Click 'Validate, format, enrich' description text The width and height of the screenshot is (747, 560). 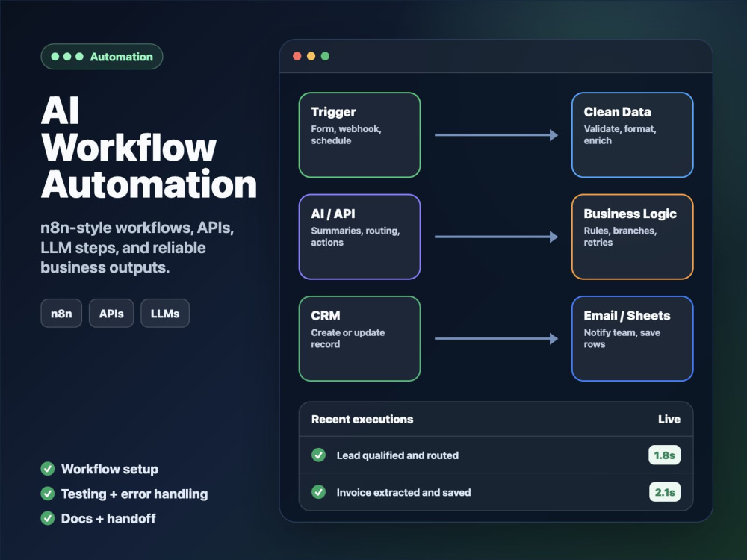coord(620,134)
